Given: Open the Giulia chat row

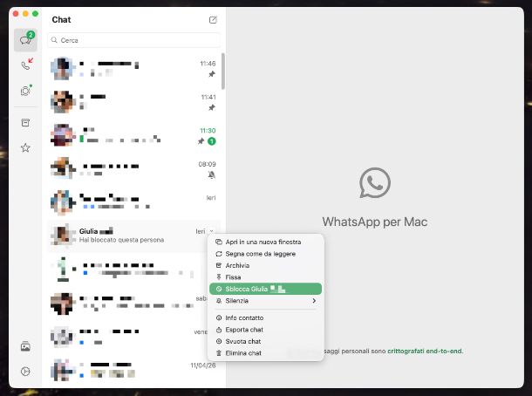Looking at the screenshot, I should pyautogui.click(x=134, y=236).
